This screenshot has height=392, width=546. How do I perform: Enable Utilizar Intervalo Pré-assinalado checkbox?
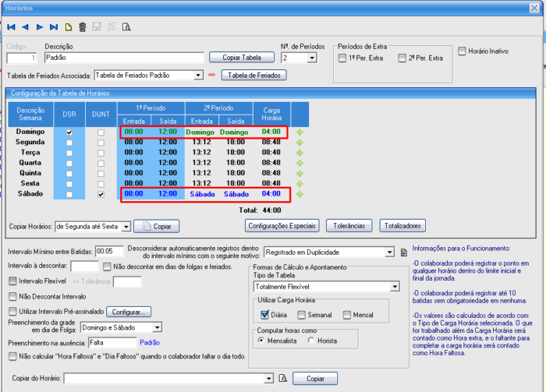pos(12,311)
